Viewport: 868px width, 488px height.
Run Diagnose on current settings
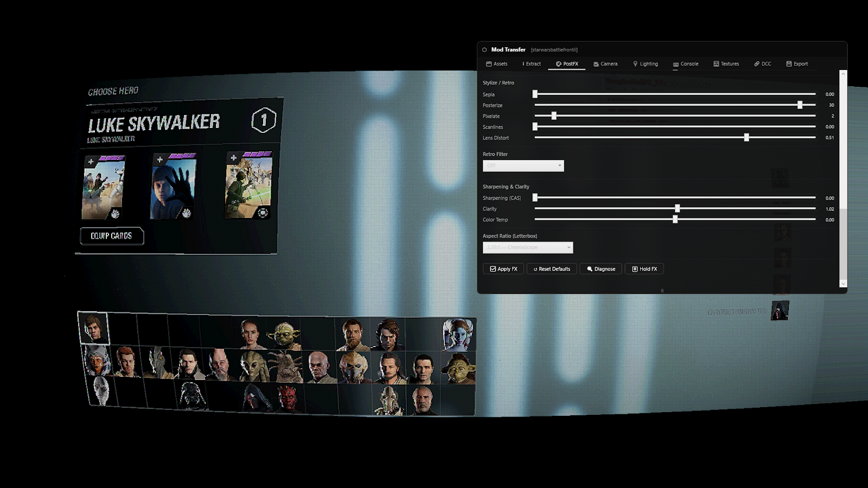600,268
